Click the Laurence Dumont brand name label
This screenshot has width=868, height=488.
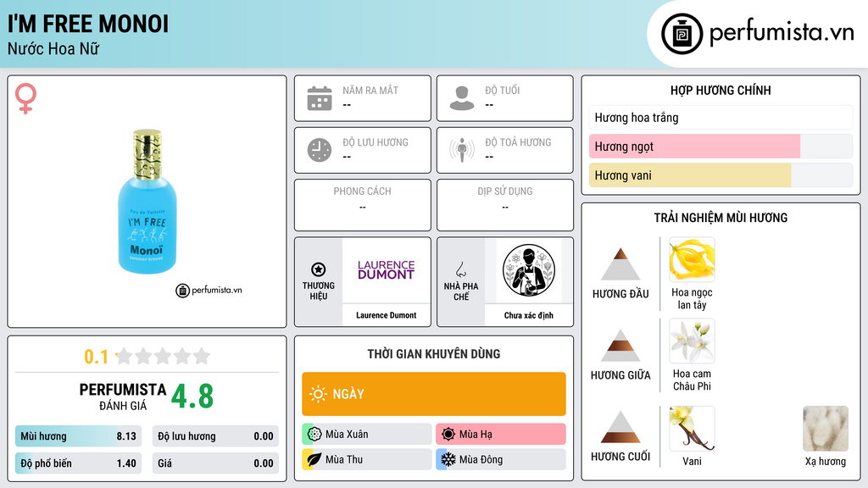[x=386, y=315]
